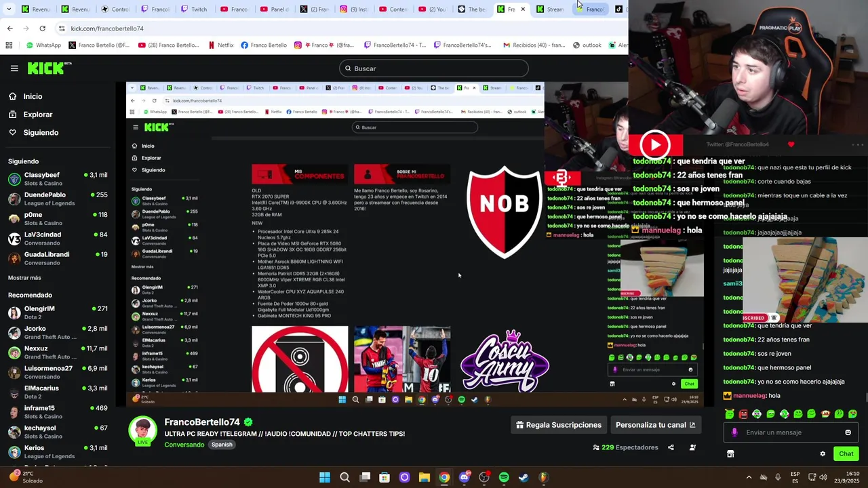Open Jcorko recommended channel
Image resolution: width=868 pixels, height=488 pixels.
(58, 332)
